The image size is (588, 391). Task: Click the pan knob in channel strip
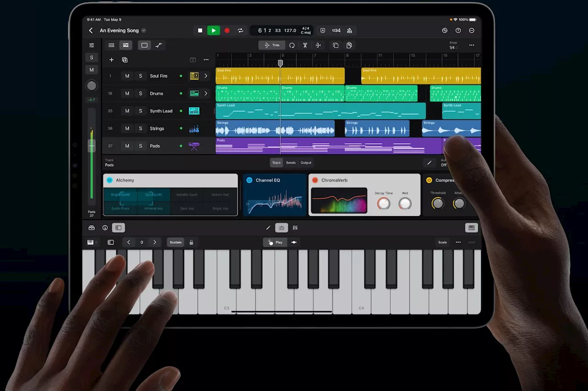point(91,86)
